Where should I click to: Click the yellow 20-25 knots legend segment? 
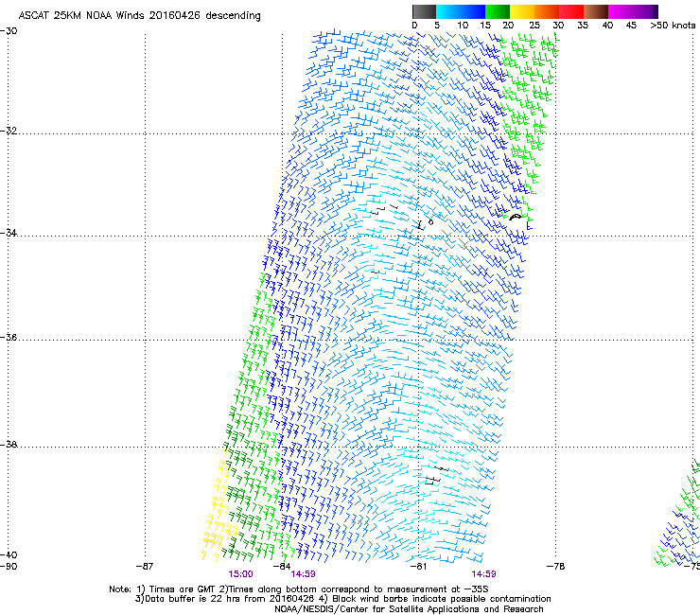pos(521,11)
